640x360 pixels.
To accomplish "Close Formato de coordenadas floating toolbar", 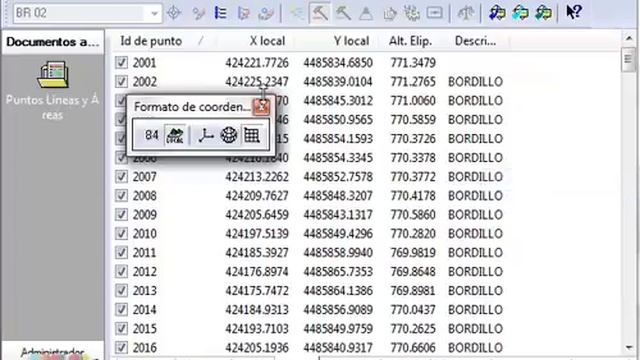I will 261,107.
